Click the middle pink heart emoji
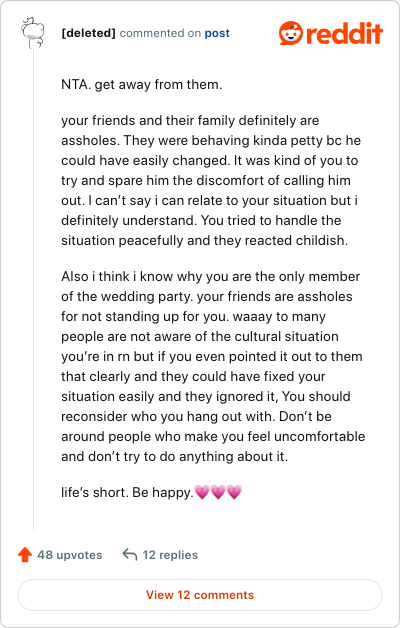 pyautogui.click(x=218, y=492)
